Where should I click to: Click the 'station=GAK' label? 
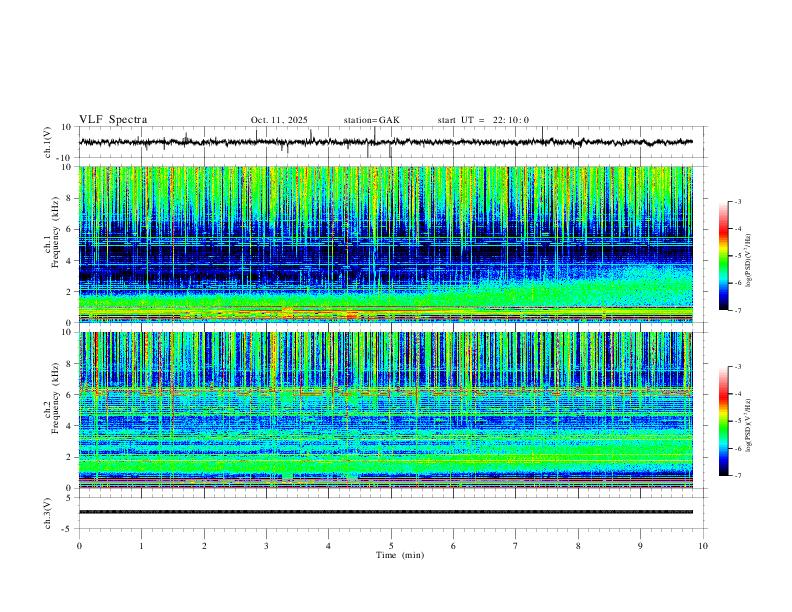click(x=371, y=120)
